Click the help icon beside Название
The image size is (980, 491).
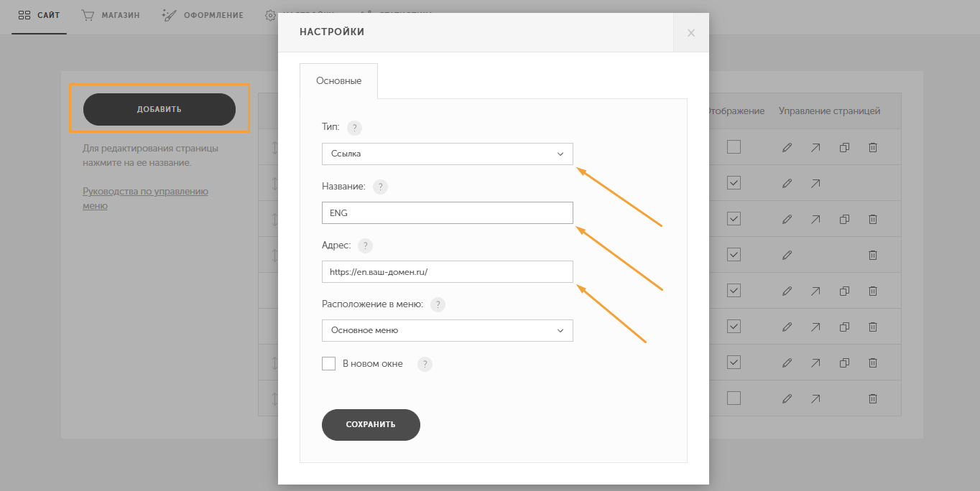point(380,187)
